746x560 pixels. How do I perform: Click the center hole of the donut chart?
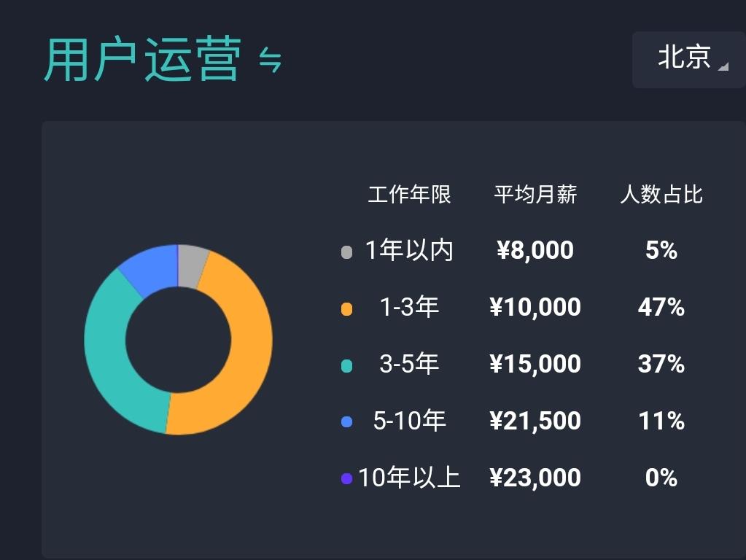point(179,339)
